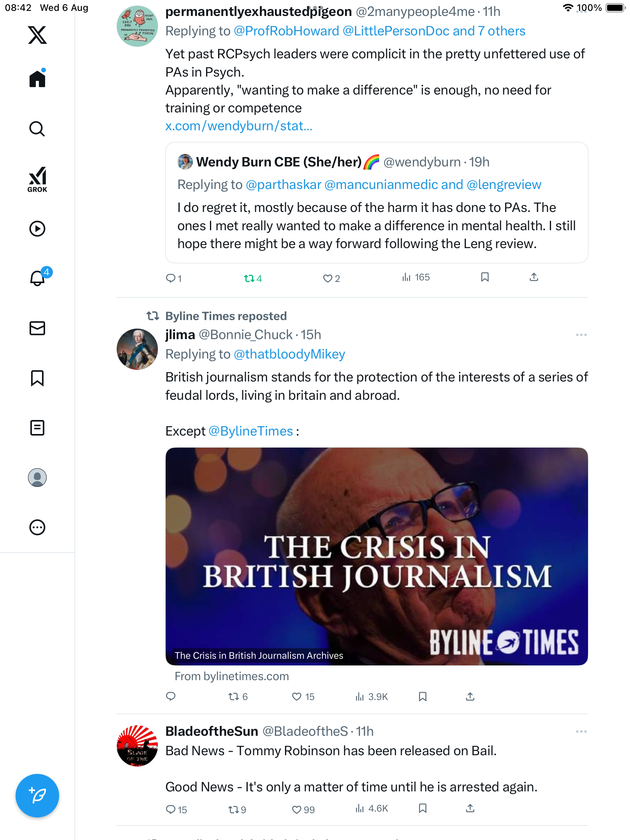Like the BladeoftheSun post
Screen dimensions: 630x840
click(297, 810)
